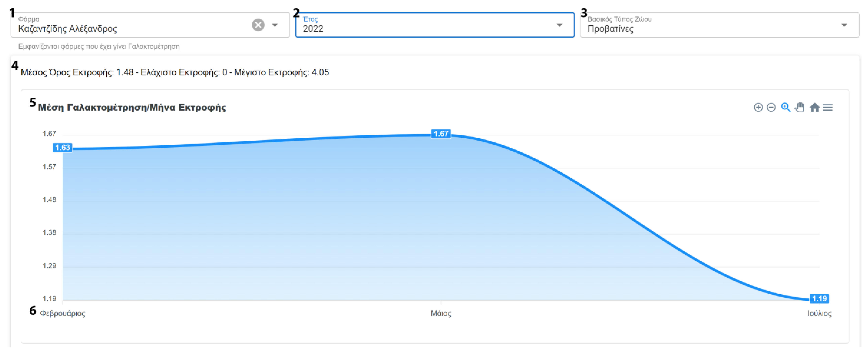This screenshot has height=353, width=868.
Task: Click the chart zoom in plus icon
Action: click(x=758, y=107)
